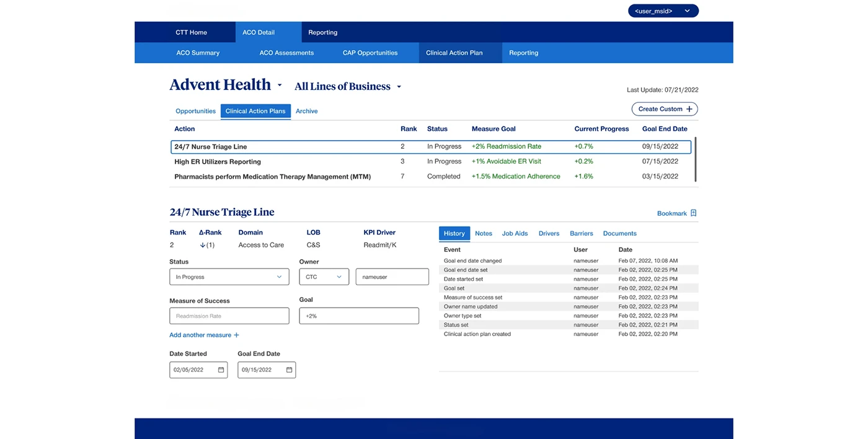This screenshot has height=439, width=868.
Task: Expand the Advent Health organization dropdown
Action: point(280,86)
